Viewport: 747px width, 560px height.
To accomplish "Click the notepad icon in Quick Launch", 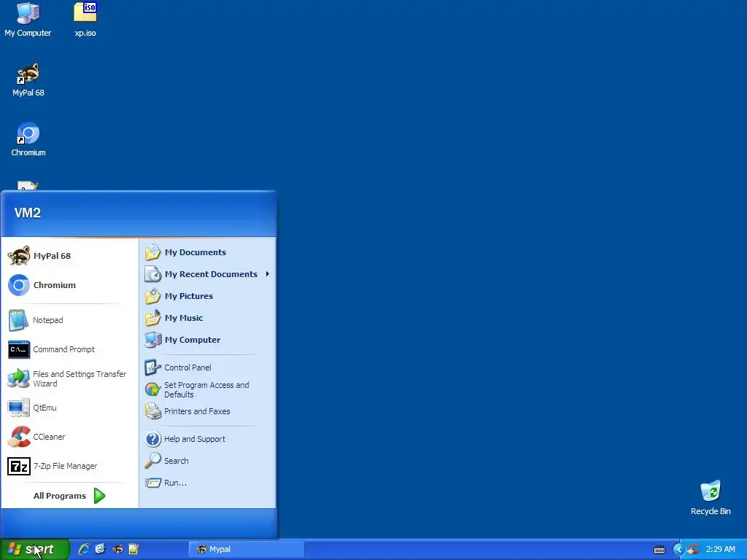I will point(134,549).
